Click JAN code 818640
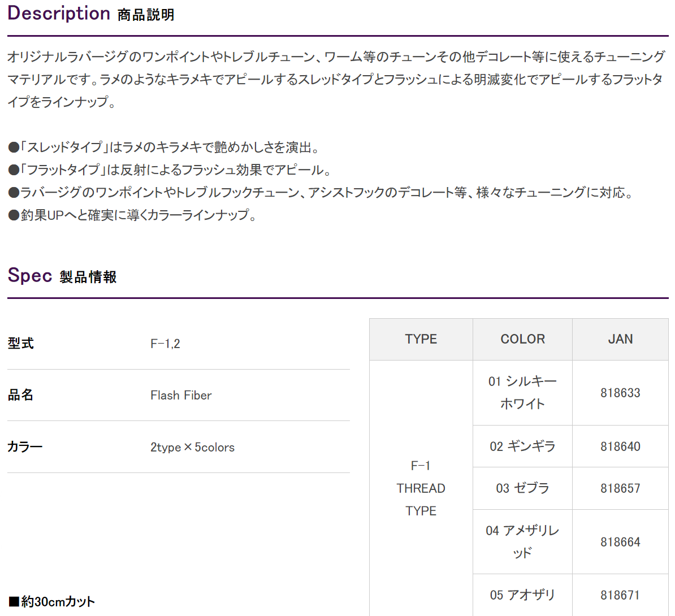The image size is (675, 616). (620, 446)
